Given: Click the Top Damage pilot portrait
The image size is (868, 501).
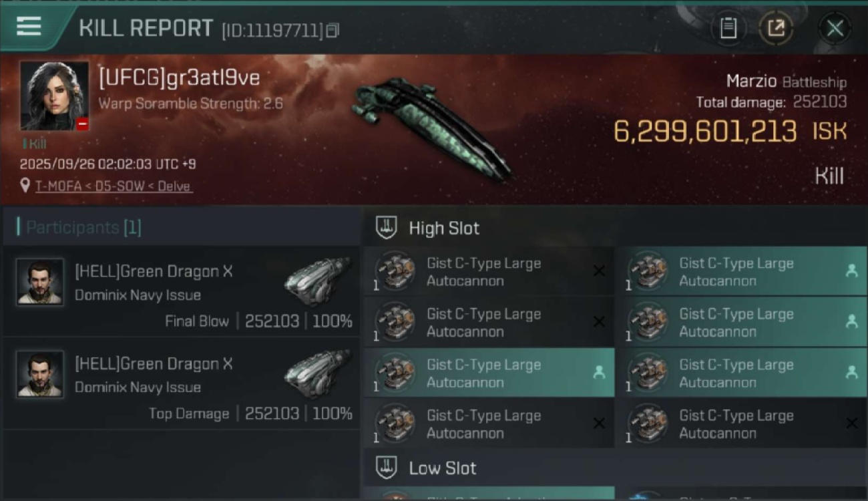Looking at the screenshot, I should pyautogui.click(x=40, y=374).
